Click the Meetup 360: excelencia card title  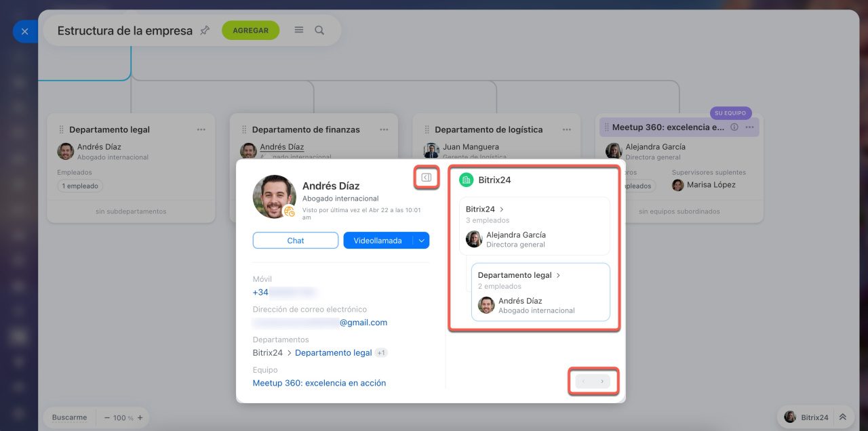669,127
